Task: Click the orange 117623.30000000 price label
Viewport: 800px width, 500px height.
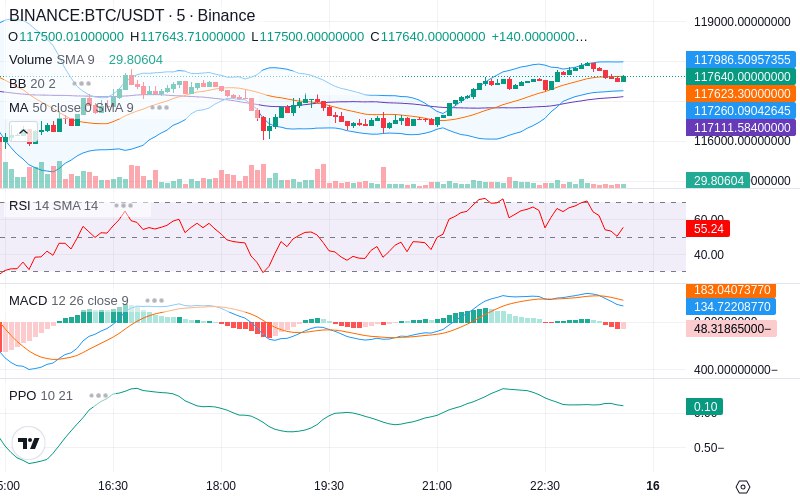Action: pos(741,93)
